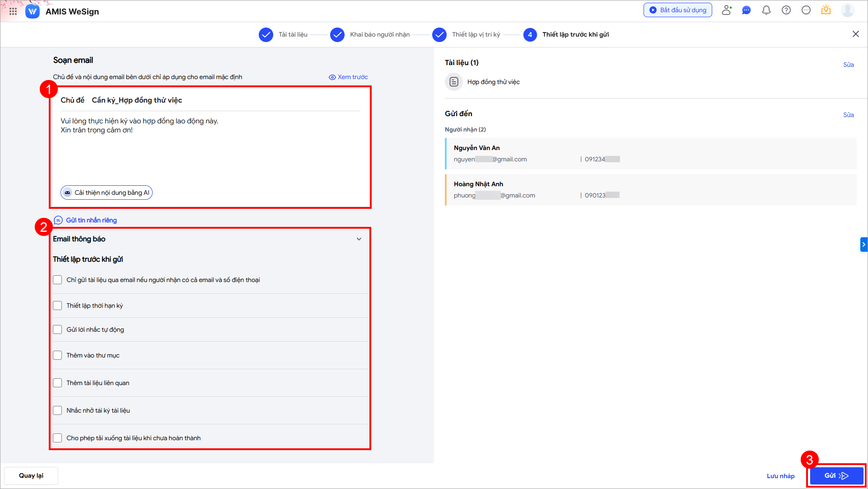Open the more options ellipsis icon

(806, 10)
